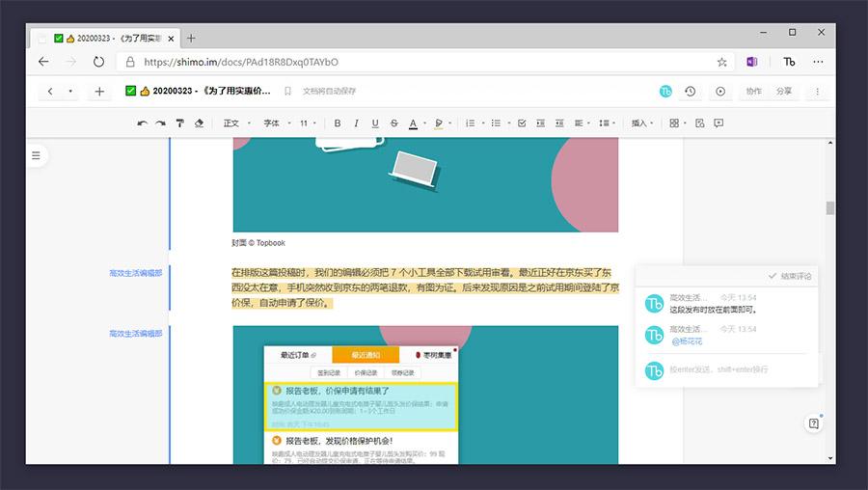Open the document outline sidebar button

[x=36, y=155]
